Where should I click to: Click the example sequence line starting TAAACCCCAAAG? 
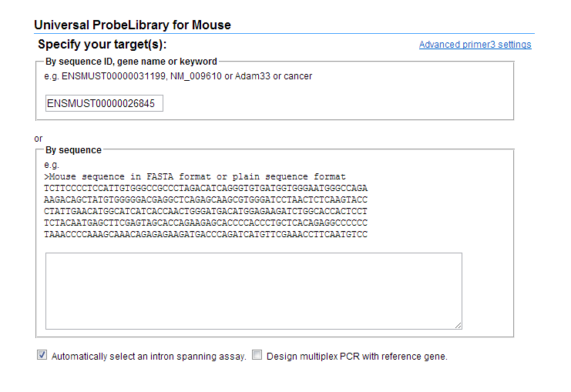(x=206, y=234)
